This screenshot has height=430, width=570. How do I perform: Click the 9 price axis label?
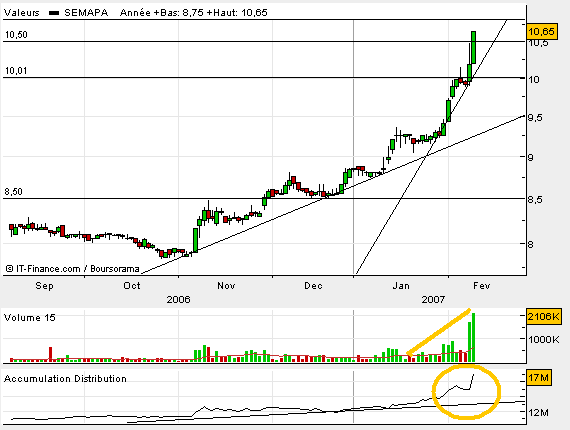pos(531,158)
